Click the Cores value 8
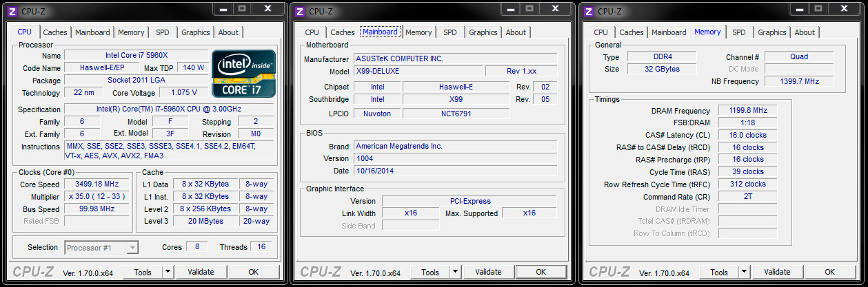868x287 pixels. point(197,246)
